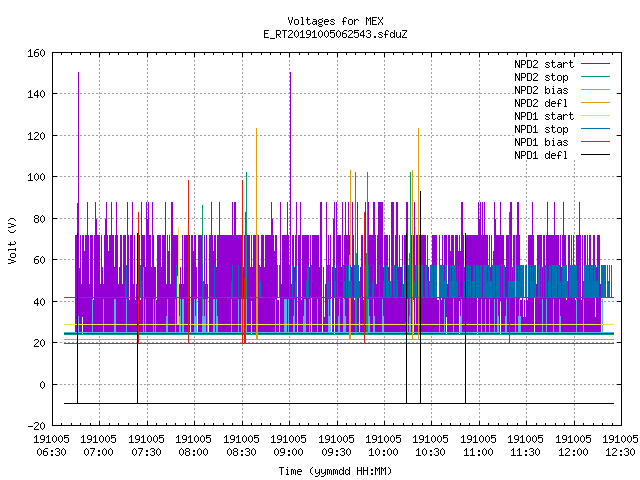
Task: Click the 100 y-axis tick value
Action: tap(36, 177)
